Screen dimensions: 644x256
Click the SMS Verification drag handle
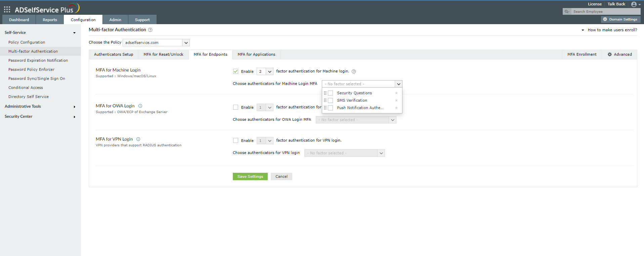pyautogui.click(x=325, y=100)
